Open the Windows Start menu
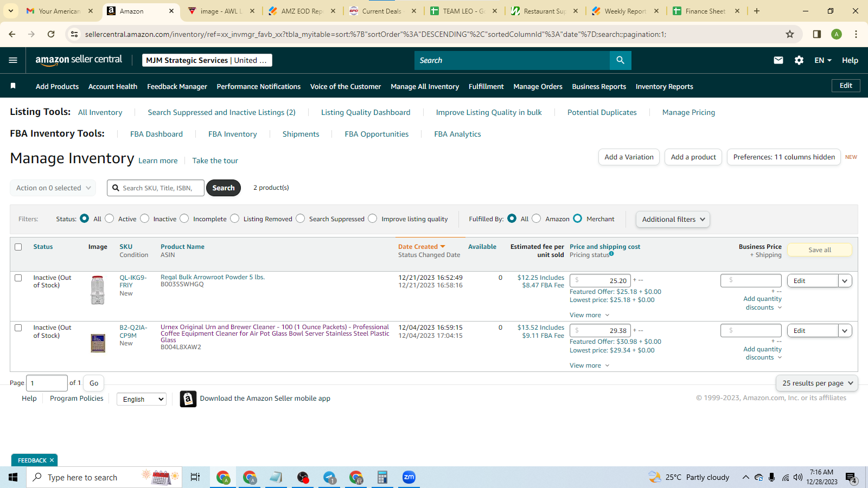Screen dimensions: 868x488 click(13, 477)
